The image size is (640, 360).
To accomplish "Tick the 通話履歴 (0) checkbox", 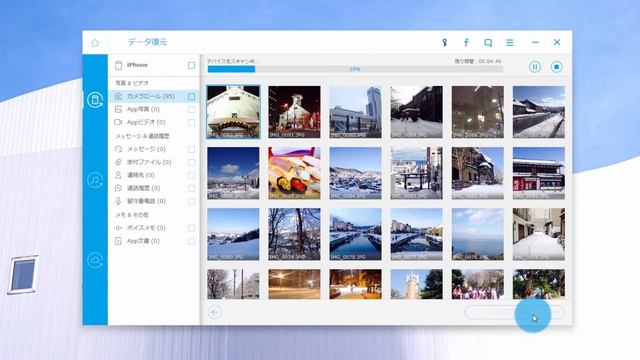I will click(x=191, y=189).
